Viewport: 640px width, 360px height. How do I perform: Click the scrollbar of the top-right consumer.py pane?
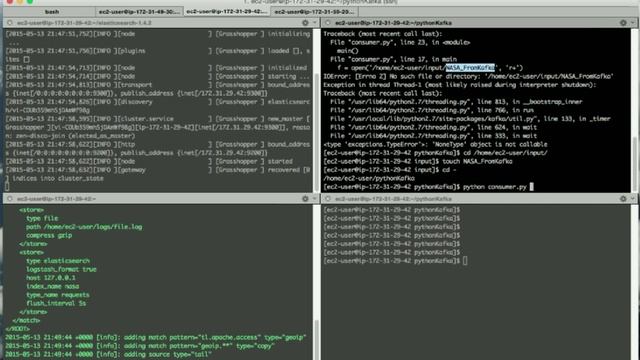tap(635, 163)
